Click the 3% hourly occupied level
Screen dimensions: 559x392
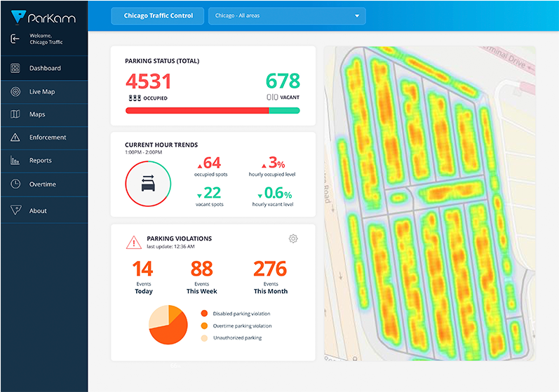274,163
